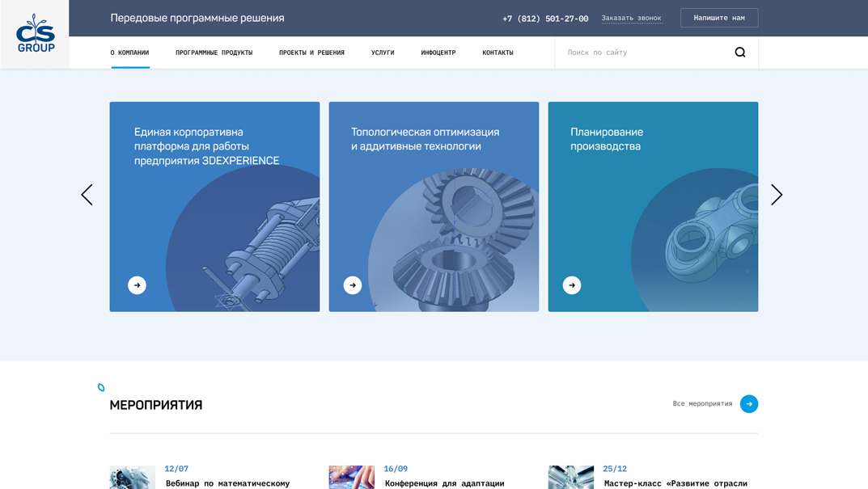Image resolution: width=868 pixels, height=489 pixels.
Task: Click the blue arrow next to Все мероприятия
Action: [x=748, y=404]
